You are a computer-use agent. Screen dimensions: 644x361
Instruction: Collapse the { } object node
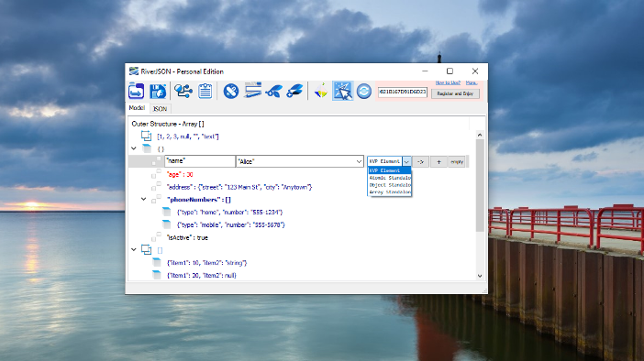[134, 148]
